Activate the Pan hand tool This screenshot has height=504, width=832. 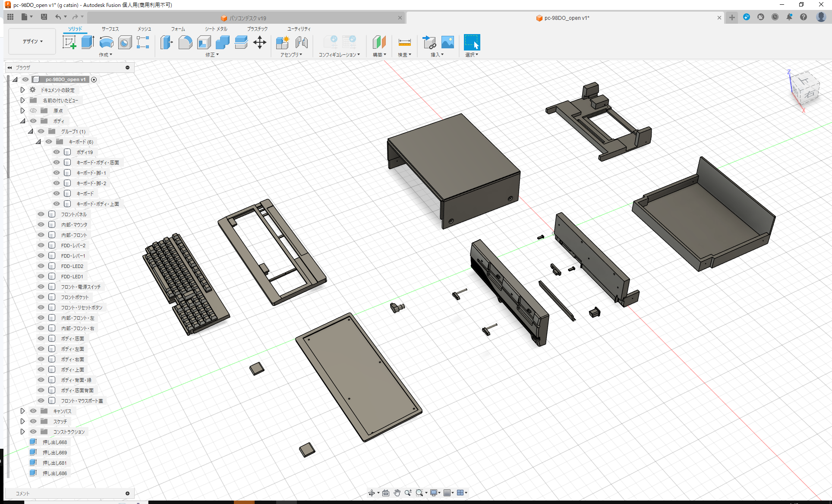coord(397,492)
